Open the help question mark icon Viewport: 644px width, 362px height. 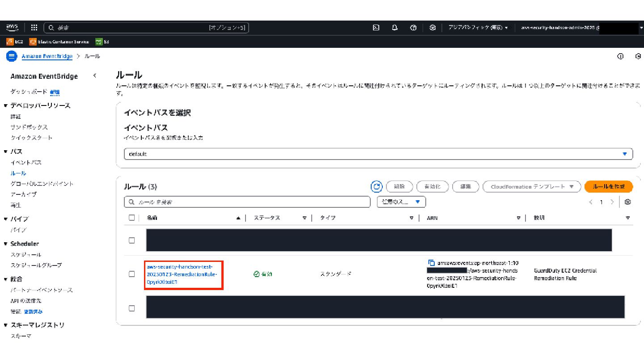click(413, 28)
